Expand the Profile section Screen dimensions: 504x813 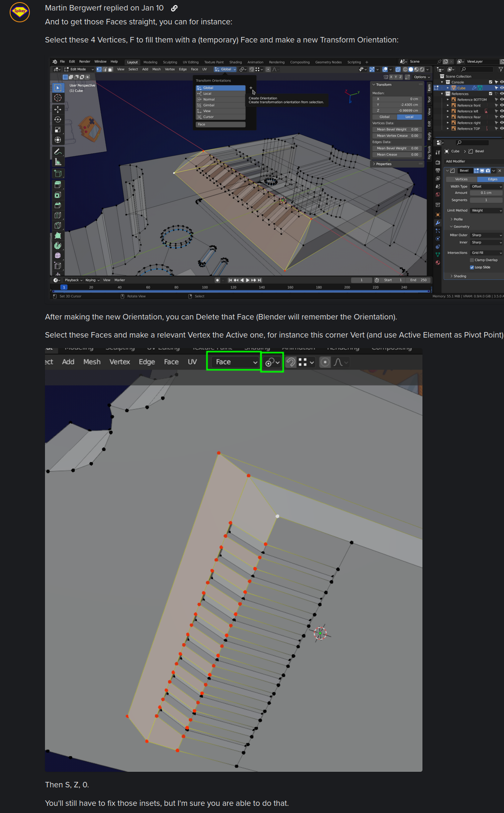(457, 219)
